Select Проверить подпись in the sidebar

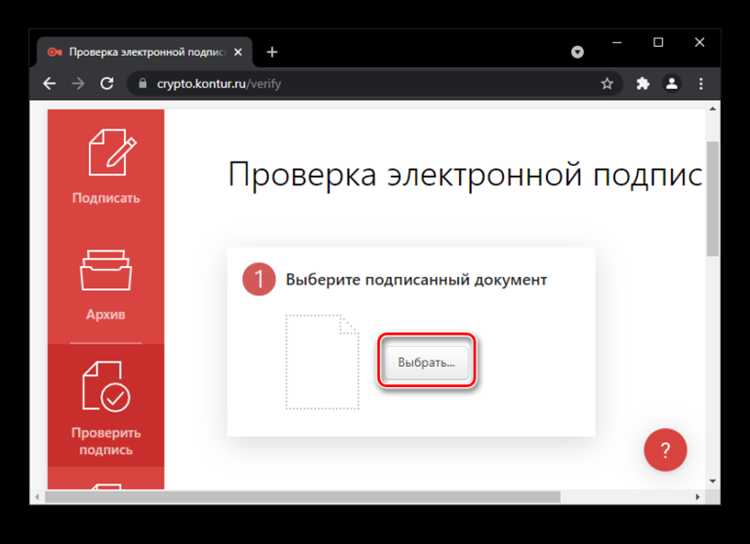106,406
